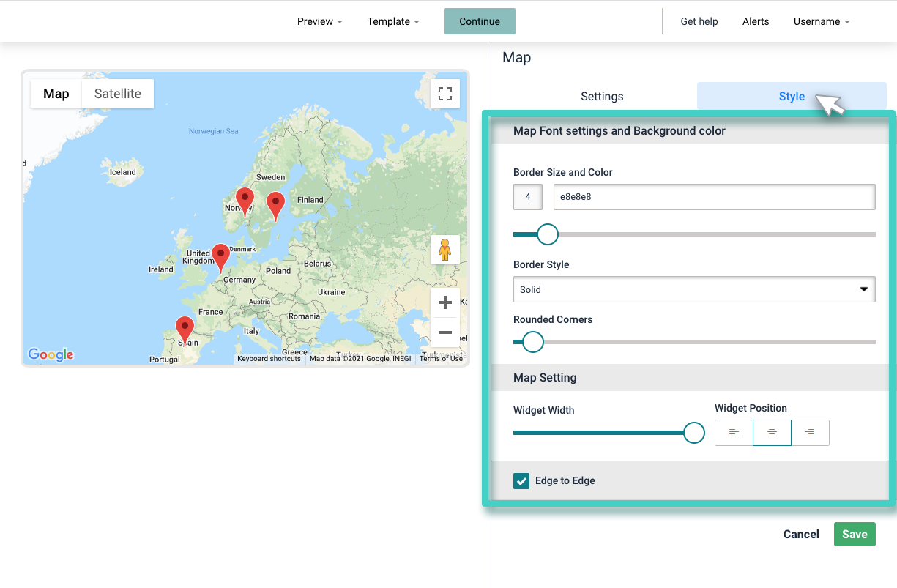Click the 'Norwegian Sea' map label

214,131
